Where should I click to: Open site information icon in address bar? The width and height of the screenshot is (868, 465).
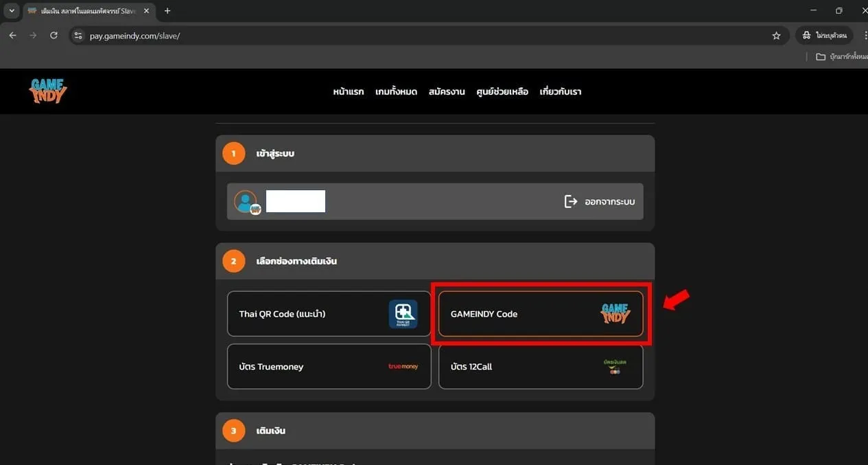[78, 36]
